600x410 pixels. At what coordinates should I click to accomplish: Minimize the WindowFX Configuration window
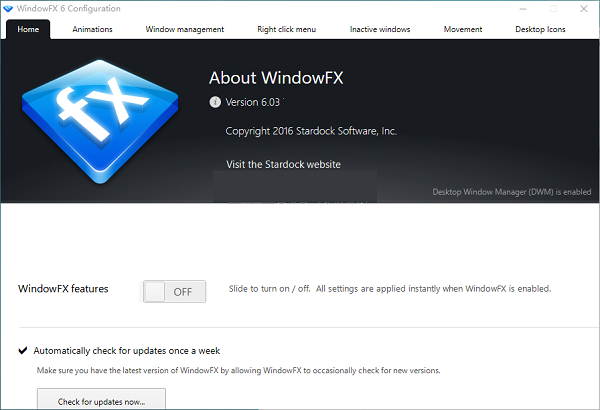523,8
